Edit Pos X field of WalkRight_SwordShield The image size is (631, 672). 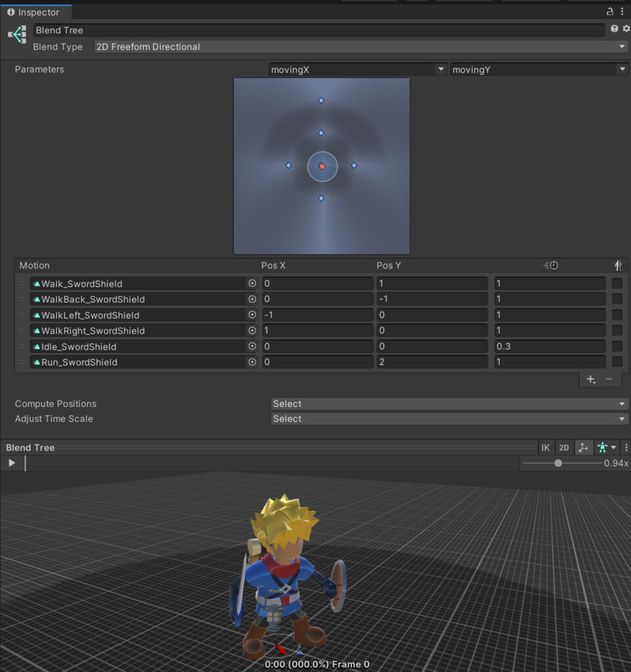(x=318, y=331)
